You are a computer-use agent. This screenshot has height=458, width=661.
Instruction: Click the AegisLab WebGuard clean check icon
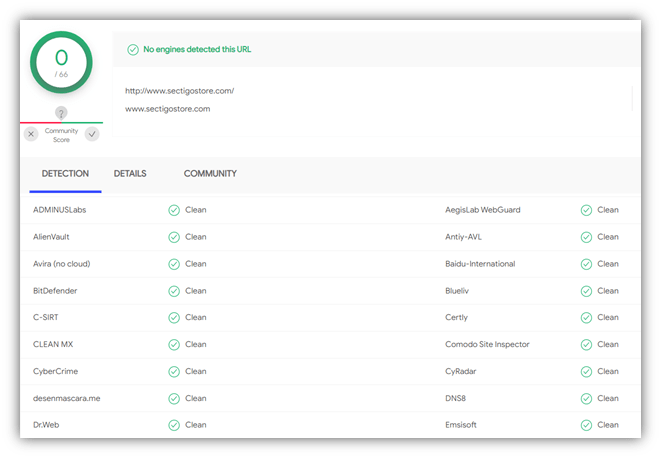(x=586, y=210)
